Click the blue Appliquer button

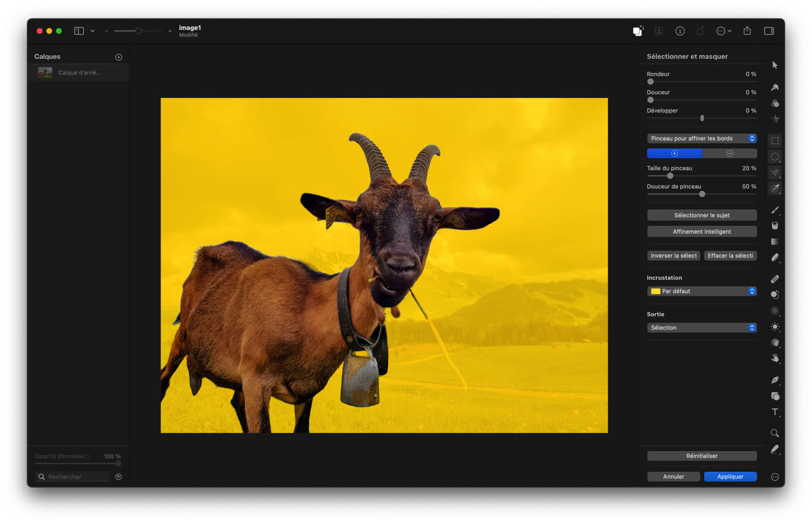730,477
